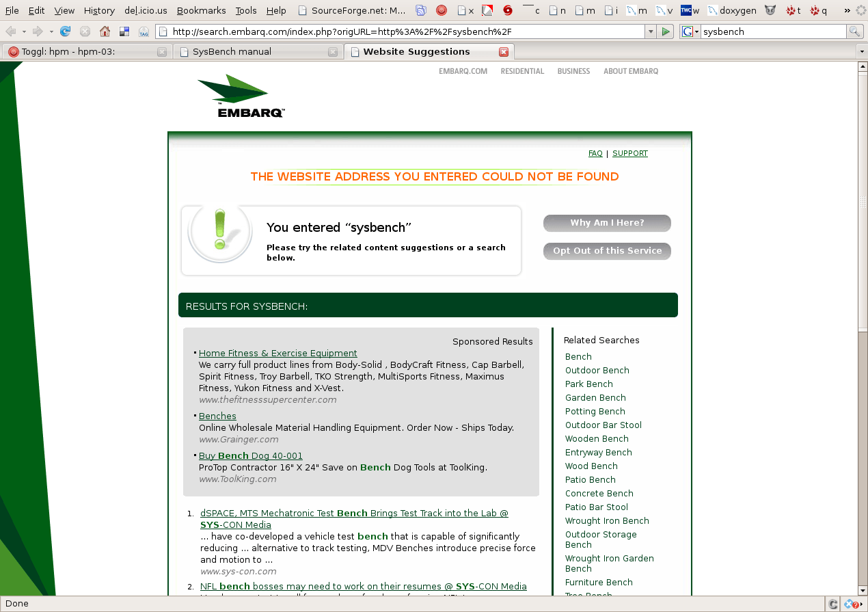868x612 pixels.
Task: Open the address bar URL history dropdown
Action: [x=650, y=31]
